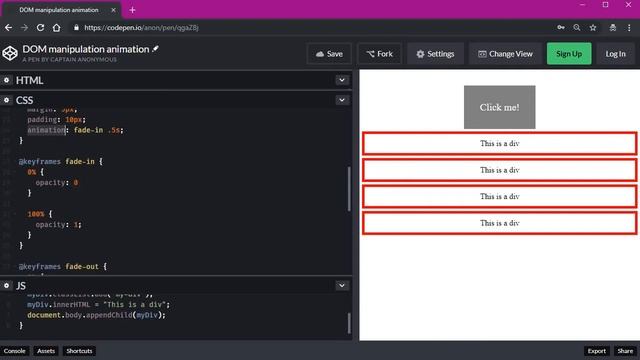Viewport: 640px width, 360px height.
Task: Open the Console panel
Action: tap(15, 351)
